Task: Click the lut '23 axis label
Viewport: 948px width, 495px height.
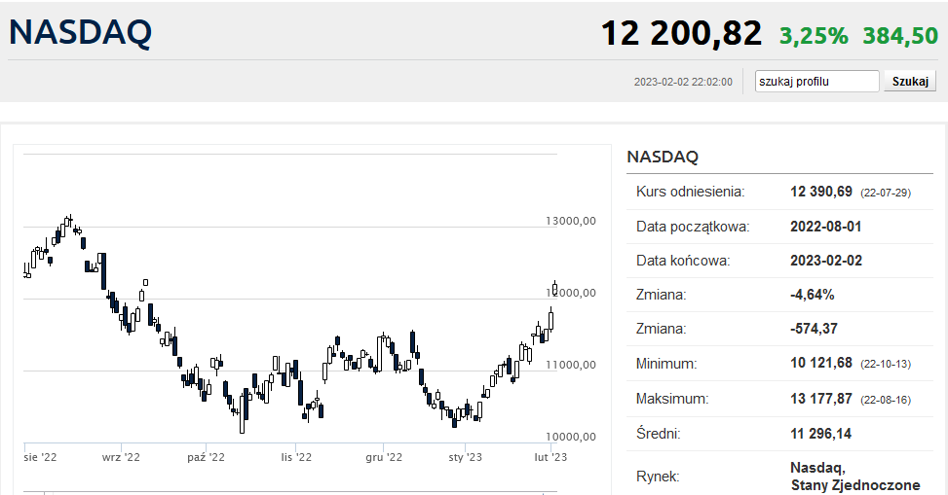Action: click(551, 458)
